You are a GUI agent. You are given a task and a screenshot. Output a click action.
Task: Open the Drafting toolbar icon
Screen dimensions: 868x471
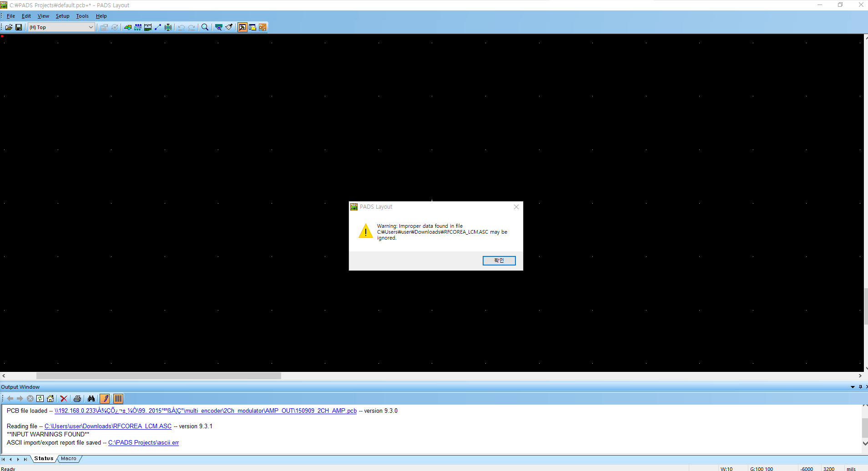[128, 27]
